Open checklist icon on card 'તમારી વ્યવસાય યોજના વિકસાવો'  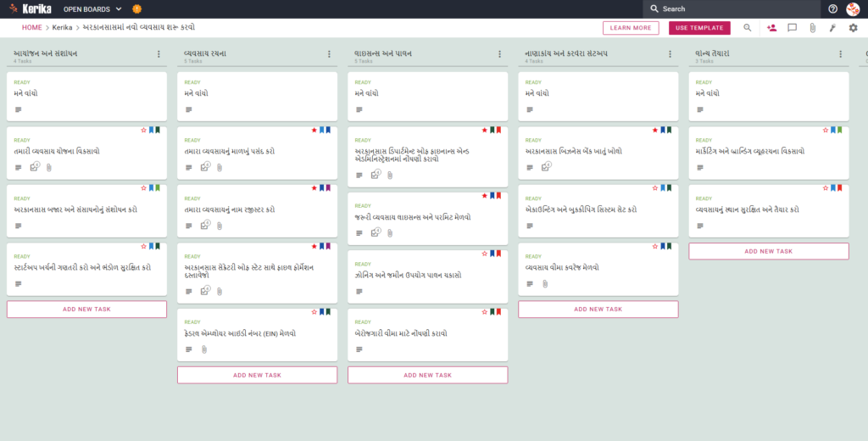point(35,167)
